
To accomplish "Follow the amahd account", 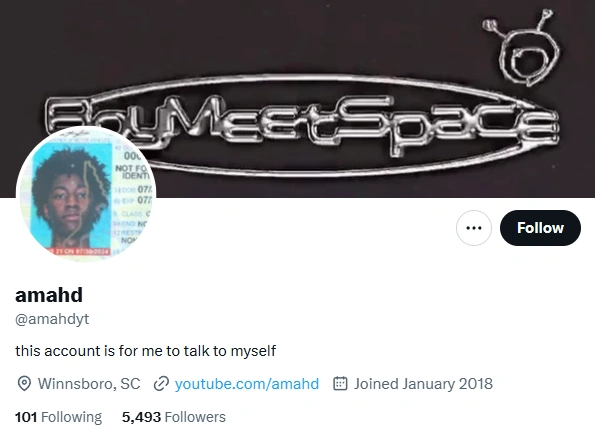I will [540, 228].
